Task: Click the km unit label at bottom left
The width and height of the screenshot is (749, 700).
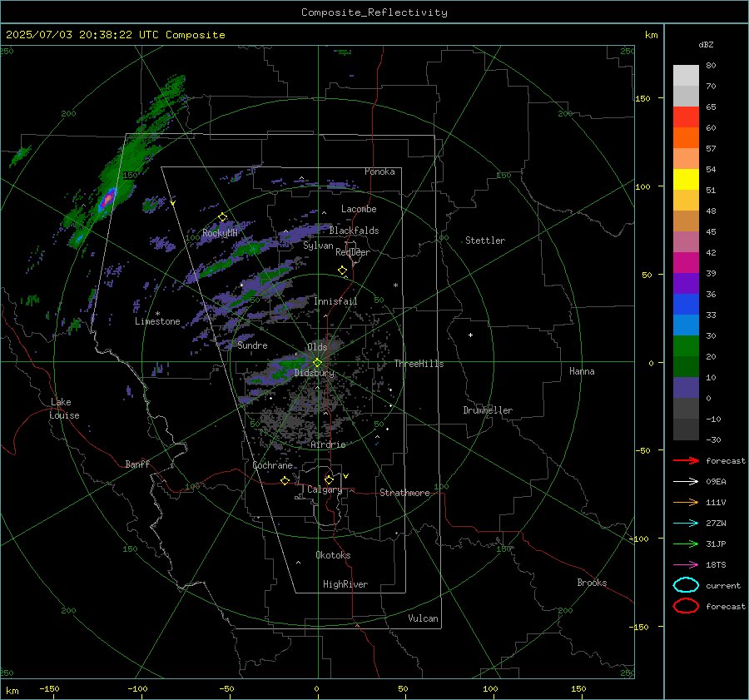Action: (x=12, y=691)
